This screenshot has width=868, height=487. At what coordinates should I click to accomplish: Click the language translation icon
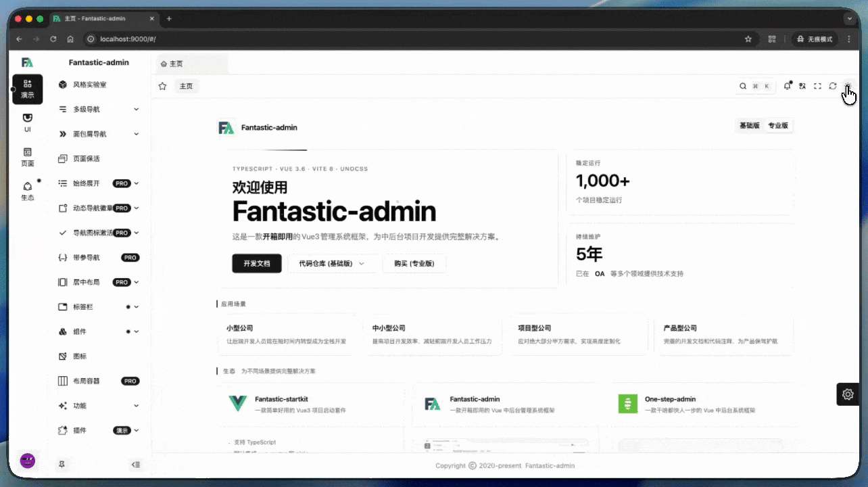pyautogui.click(x=802, y=86)
